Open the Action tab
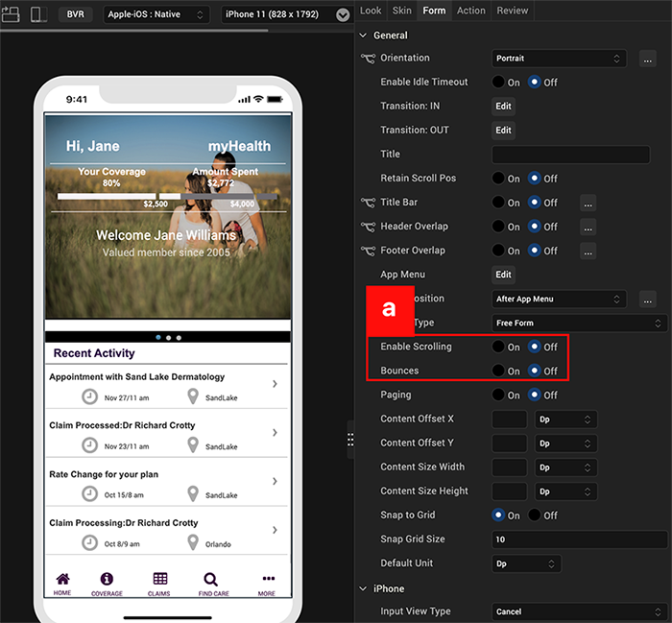Viewport: 672px width, 623px height. [470, 11]
